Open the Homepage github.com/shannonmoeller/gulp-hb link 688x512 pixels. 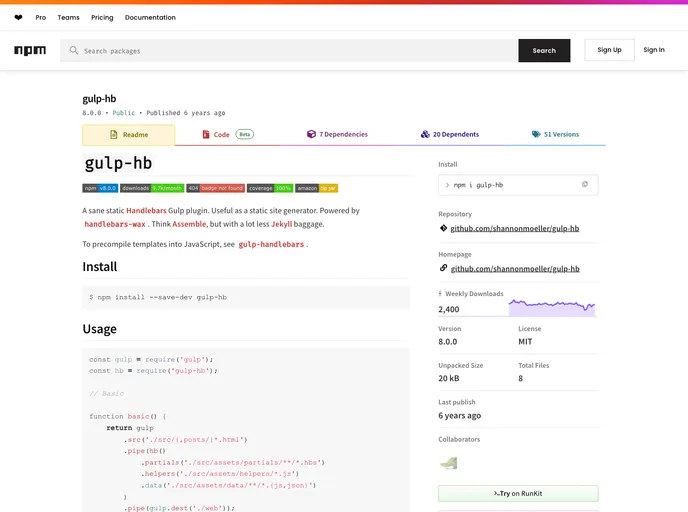pyautogui.click(x=515, y=269)
